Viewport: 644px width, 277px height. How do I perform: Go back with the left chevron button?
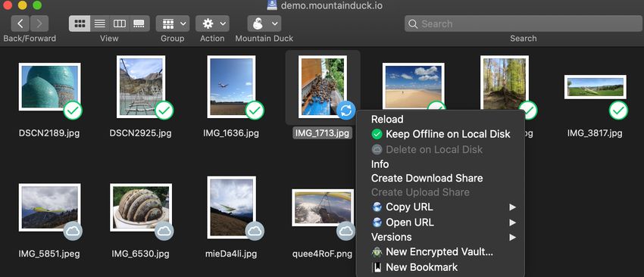(20, 23)
